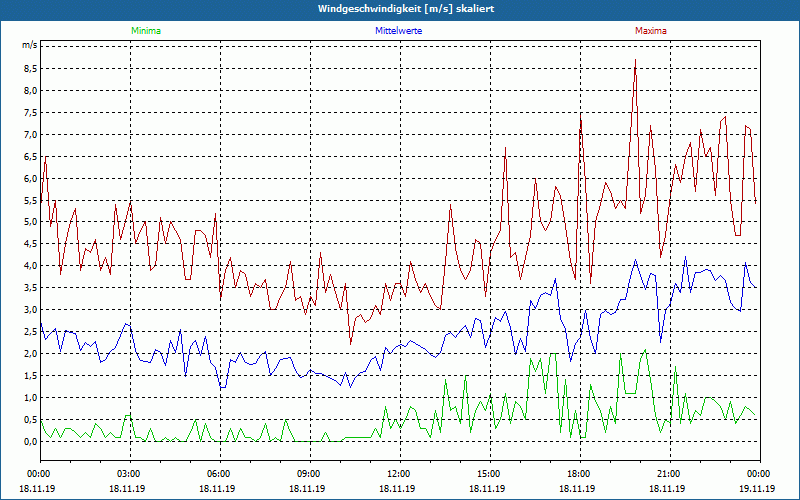Click the 21:00 time axis label
The height and width of the screenshot is (500, 800).
pyautogui.click(x=670, y=474)
